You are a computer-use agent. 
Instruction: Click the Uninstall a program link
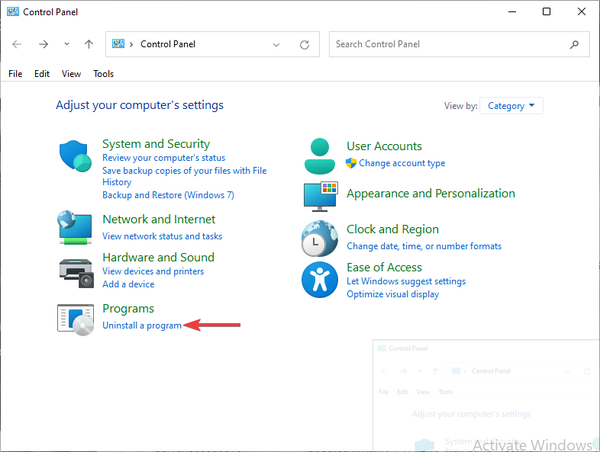[142, 325]
